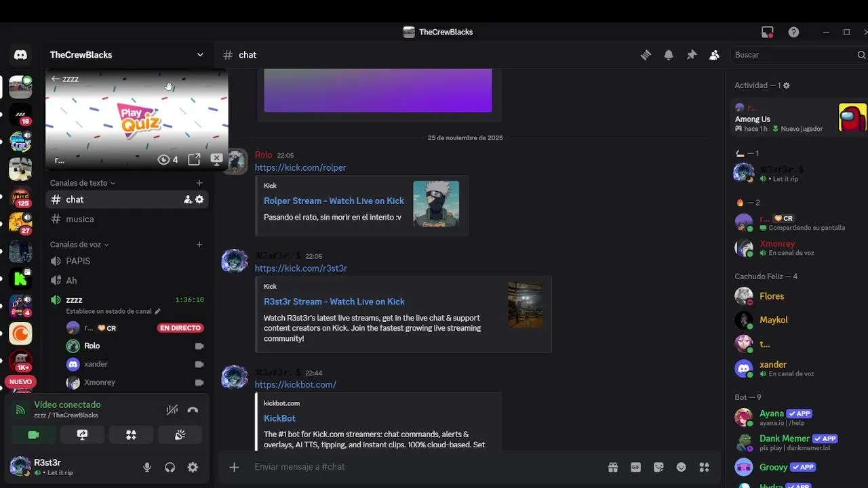The height and width of the screenshot is (488, 868).
Task: Add attachment plus button in message bar
Action: tap(234, 467)
